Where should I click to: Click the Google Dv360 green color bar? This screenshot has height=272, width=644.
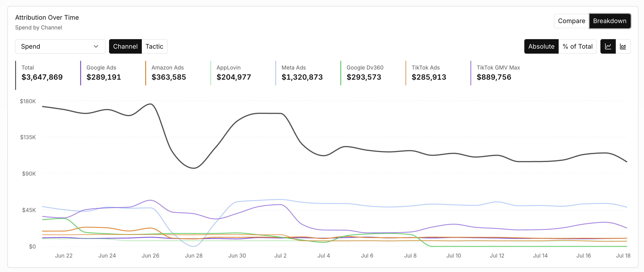coord(341,73)
